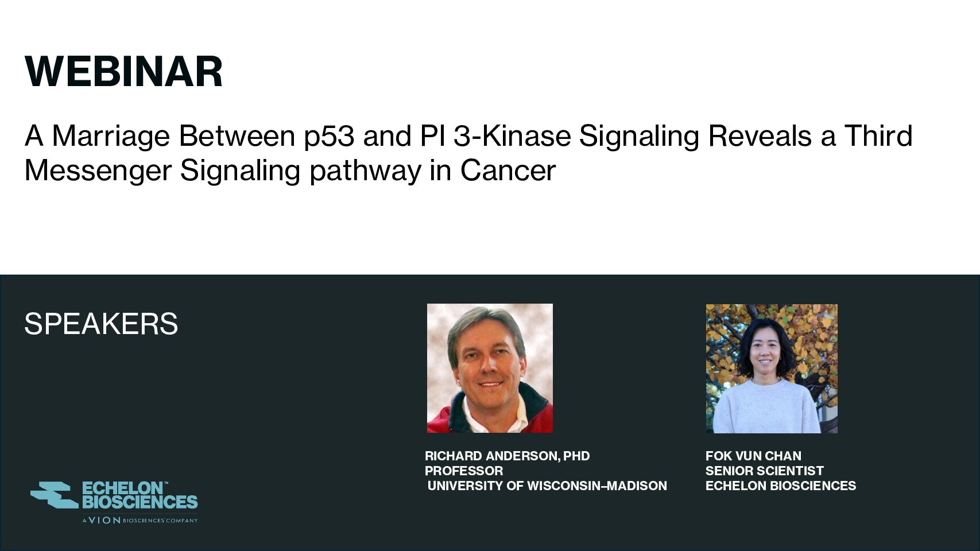Click the SPEAKERS section label
The image size is (980, 551).
point(101,324)
